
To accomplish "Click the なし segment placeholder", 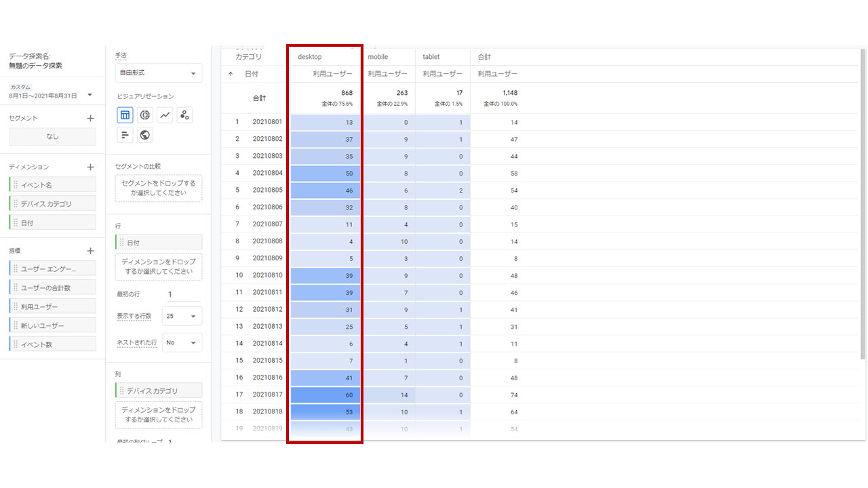I will (52, 136).
